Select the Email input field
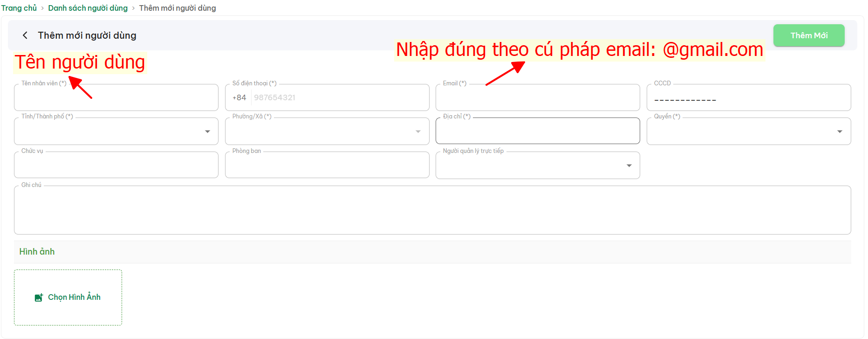This screenshot has width=868, height=339. (x=537, y=98)
